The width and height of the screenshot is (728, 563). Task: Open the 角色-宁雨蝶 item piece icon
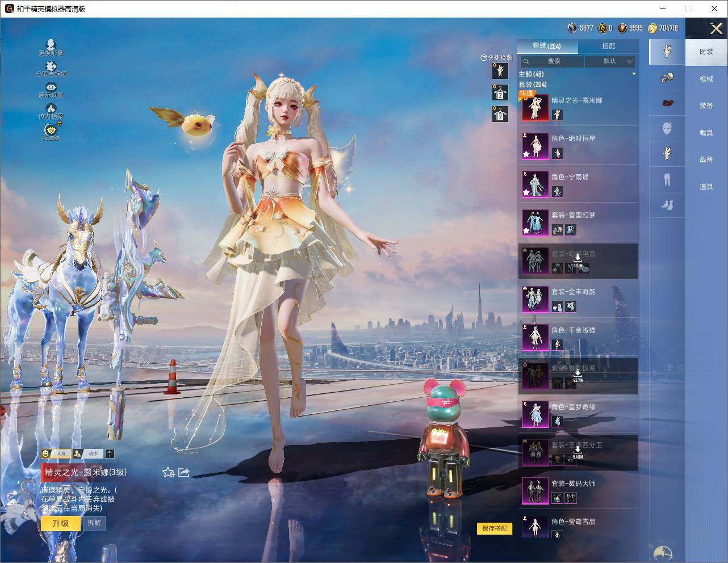[557, 192]
